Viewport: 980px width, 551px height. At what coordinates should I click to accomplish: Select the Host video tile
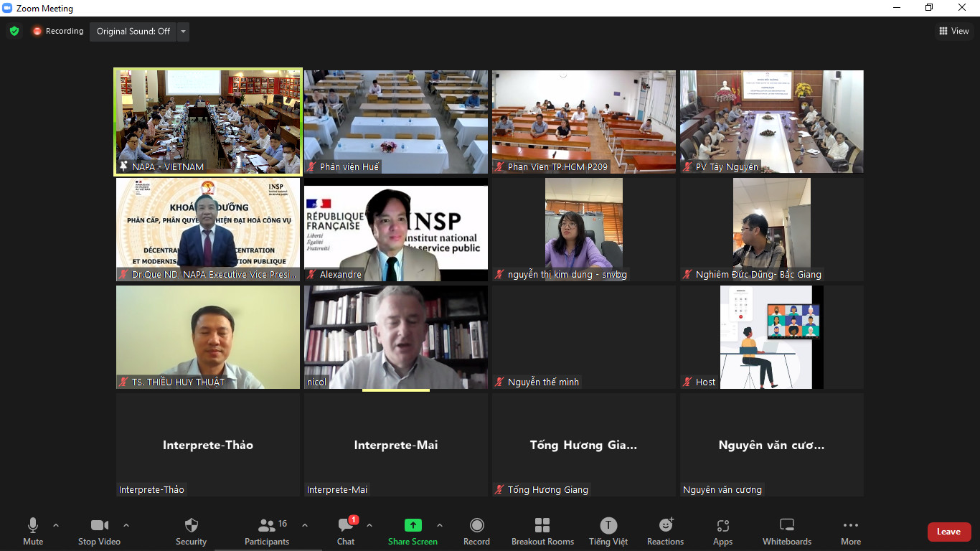(772, 337)
